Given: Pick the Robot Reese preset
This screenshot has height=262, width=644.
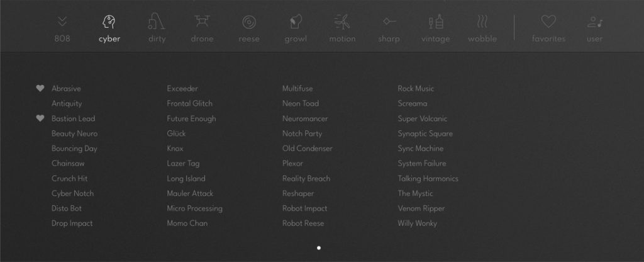Looking at the screenshot, I should pos(303,224).
